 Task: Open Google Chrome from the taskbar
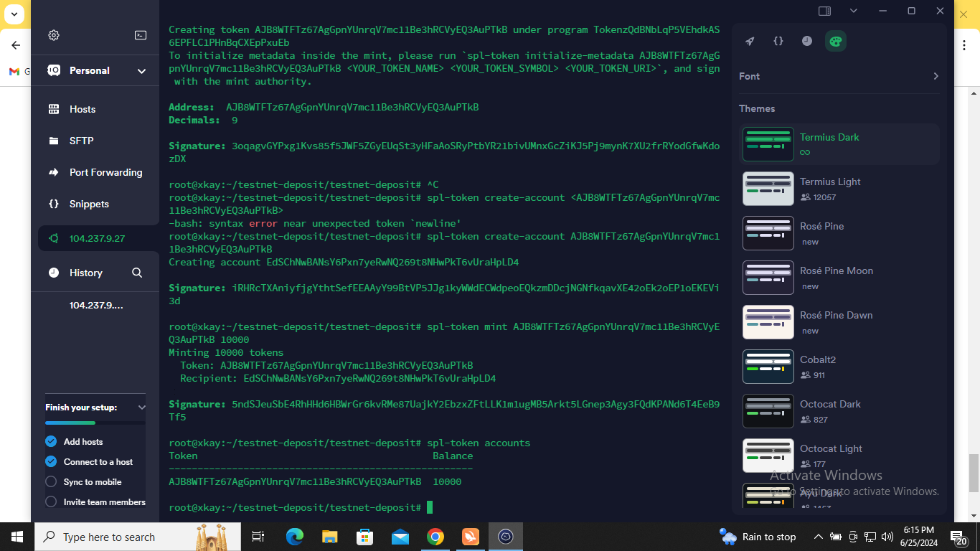(x=435, y=537)
